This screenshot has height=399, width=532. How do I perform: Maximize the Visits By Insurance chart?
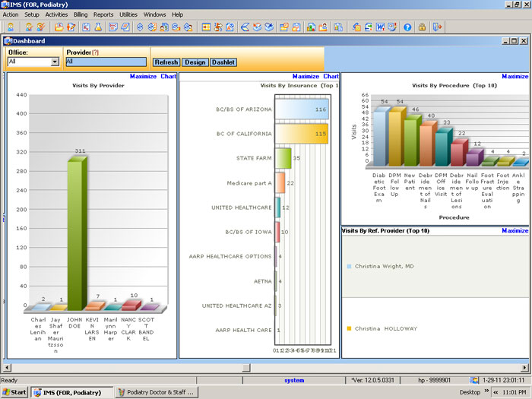(x=306, y=76)
